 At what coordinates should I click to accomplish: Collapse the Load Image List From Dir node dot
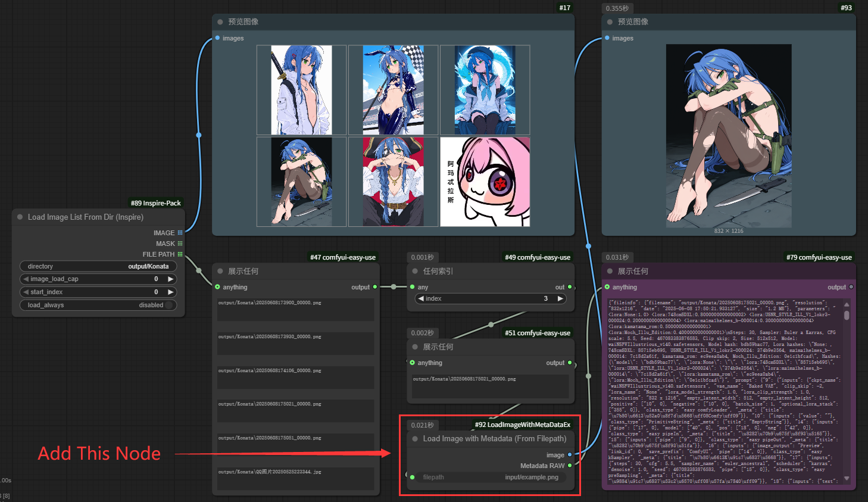[x=20, y=217]
